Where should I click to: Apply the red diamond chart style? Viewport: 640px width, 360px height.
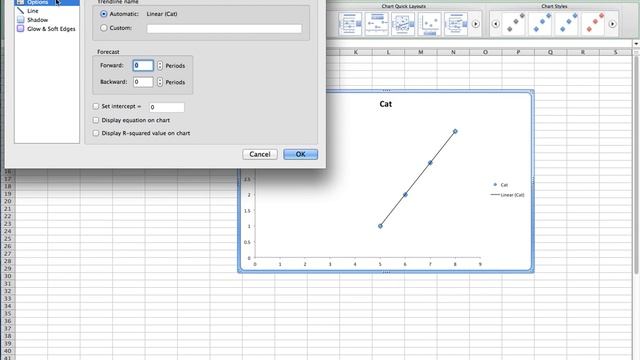595,23
